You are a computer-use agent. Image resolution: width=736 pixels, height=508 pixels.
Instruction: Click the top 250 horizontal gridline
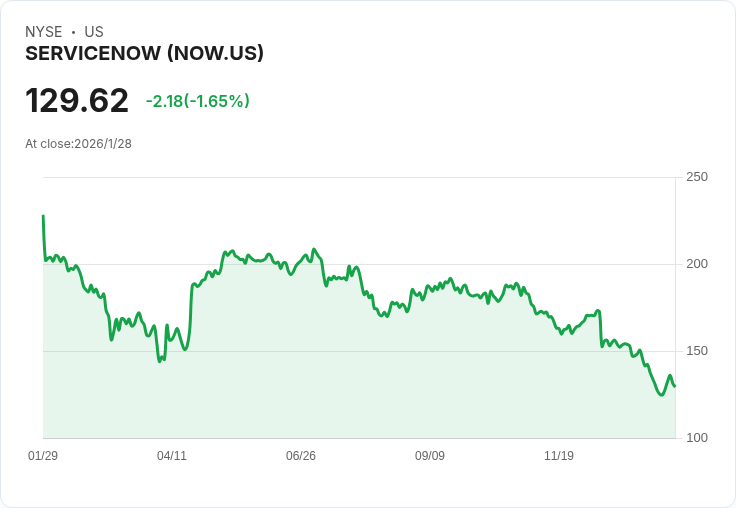point(360,178)
